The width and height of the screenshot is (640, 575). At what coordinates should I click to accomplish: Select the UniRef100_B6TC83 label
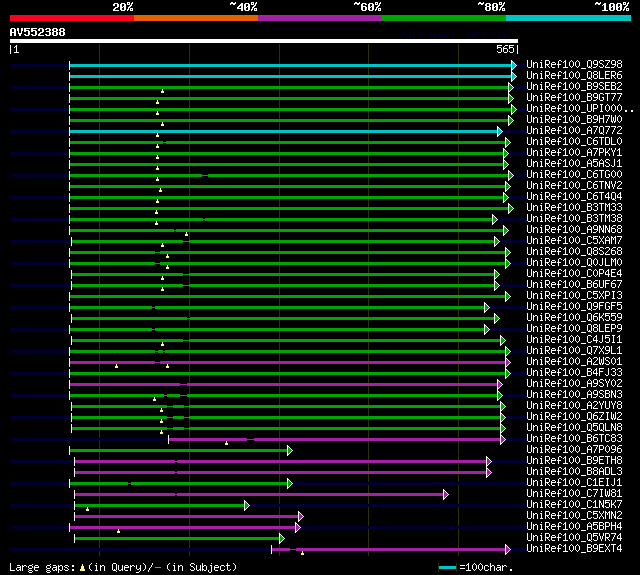tap(574, 439)
